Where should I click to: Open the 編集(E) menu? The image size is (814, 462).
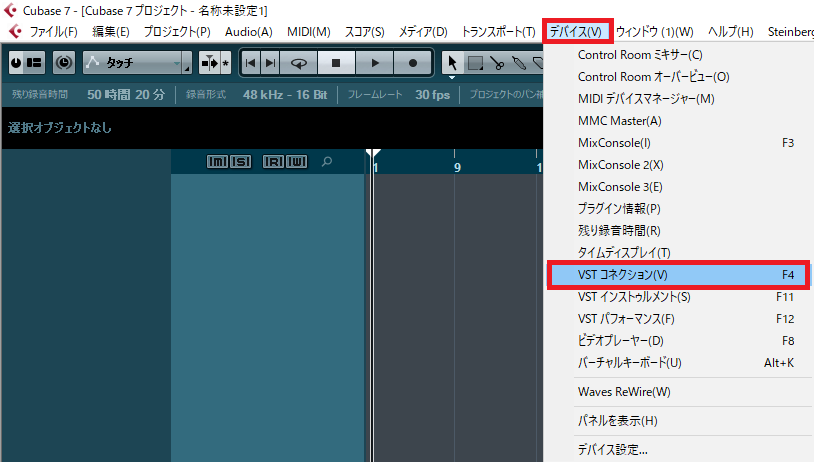(x=111, y=32)
